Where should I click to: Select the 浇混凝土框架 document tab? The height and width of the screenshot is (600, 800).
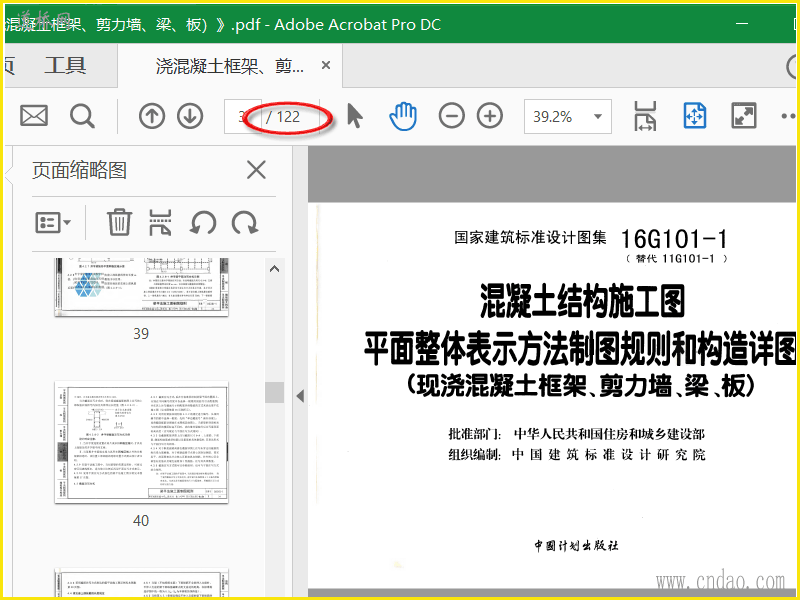pos(230,66)
